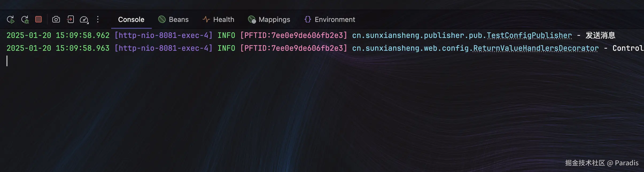This screenshot has height=172, width=644.
Task: Open the ReturnValueHandlersDecorator class link
Action: 536,48
